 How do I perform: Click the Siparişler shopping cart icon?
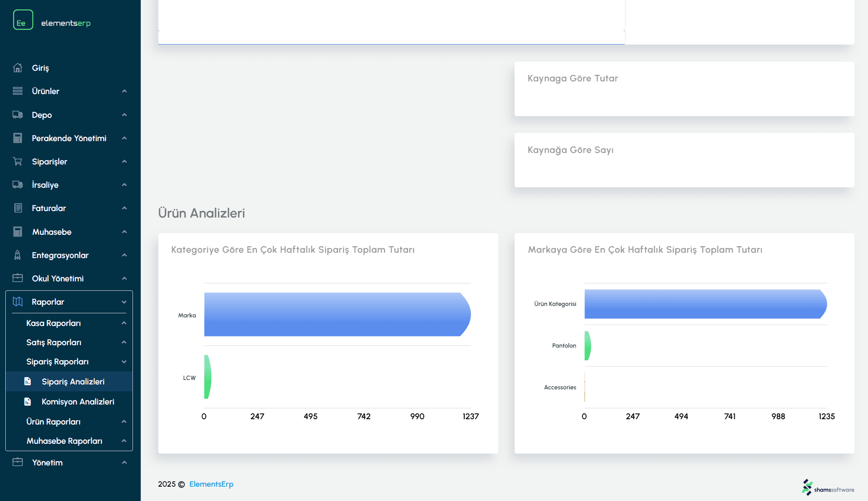click(18, 162)
